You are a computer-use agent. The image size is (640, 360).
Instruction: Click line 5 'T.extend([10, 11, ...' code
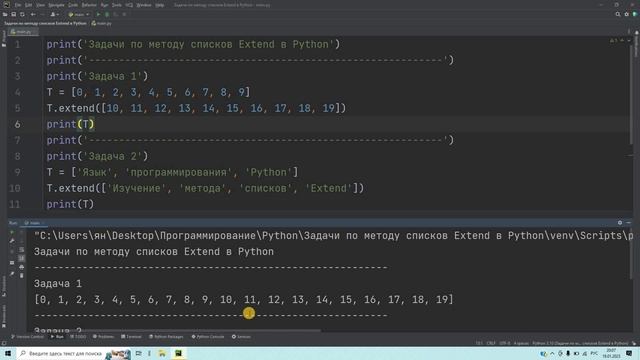pos(196,108)
